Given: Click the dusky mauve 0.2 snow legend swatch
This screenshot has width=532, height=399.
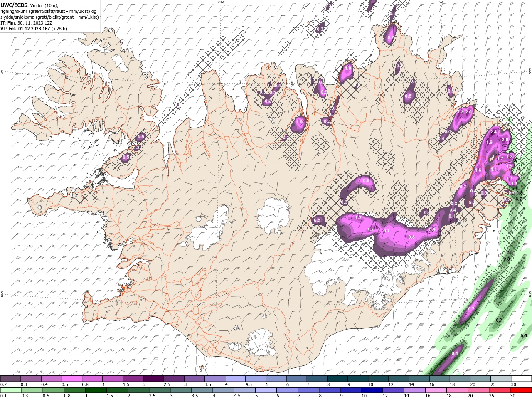Looking at the screenshot, I should 10,379.
